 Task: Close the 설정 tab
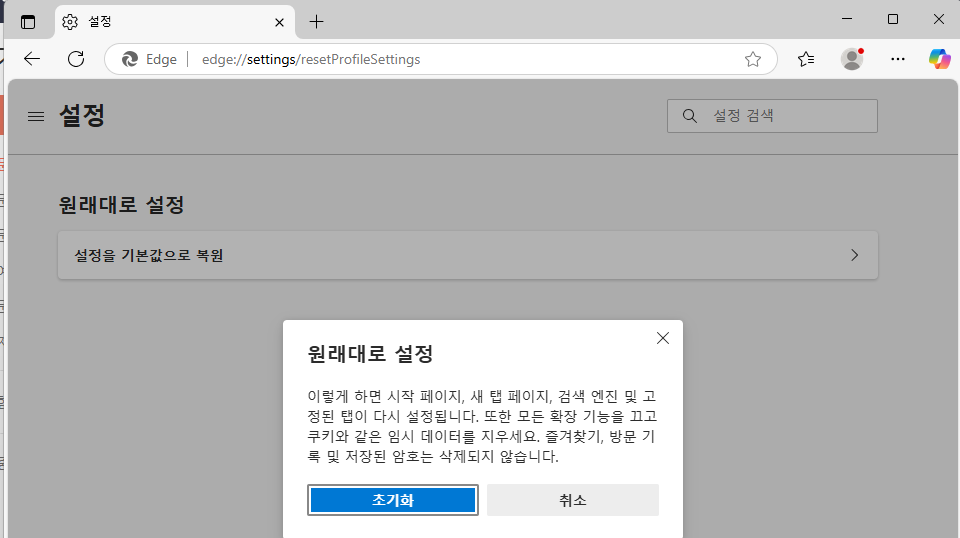279,23
